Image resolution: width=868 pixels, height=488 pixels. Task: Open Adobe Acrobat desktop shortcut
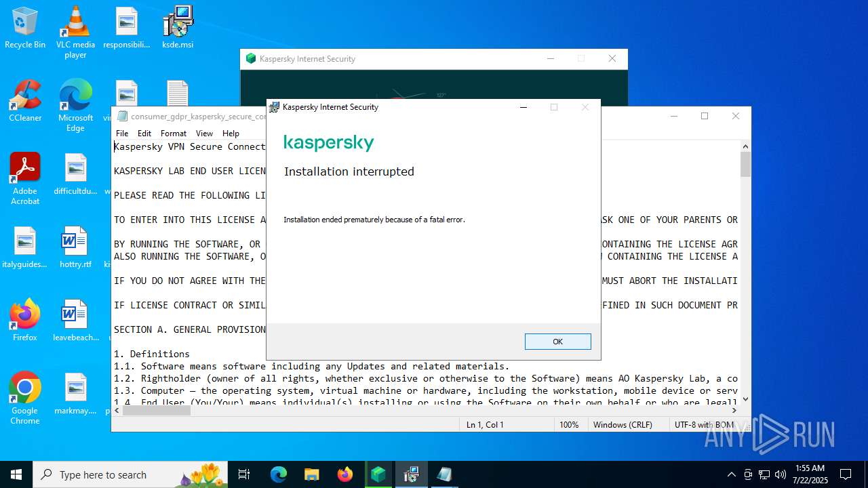coord(25,179)
